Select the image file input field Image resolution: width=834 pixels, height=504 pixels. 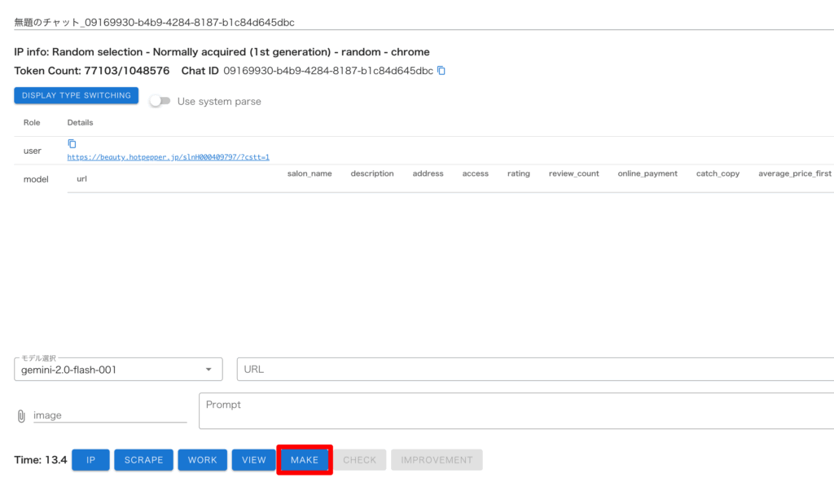click(110, 415)
